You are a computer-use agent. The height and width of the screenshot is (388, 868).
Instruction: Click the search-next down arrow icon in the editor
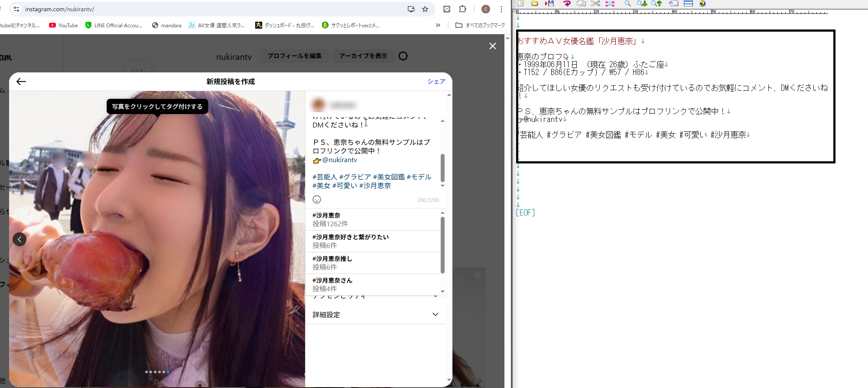(642, 3)
